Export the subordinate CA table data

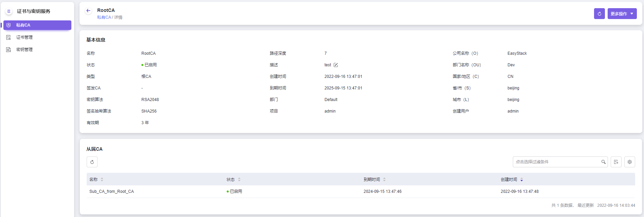coord(616,162)
